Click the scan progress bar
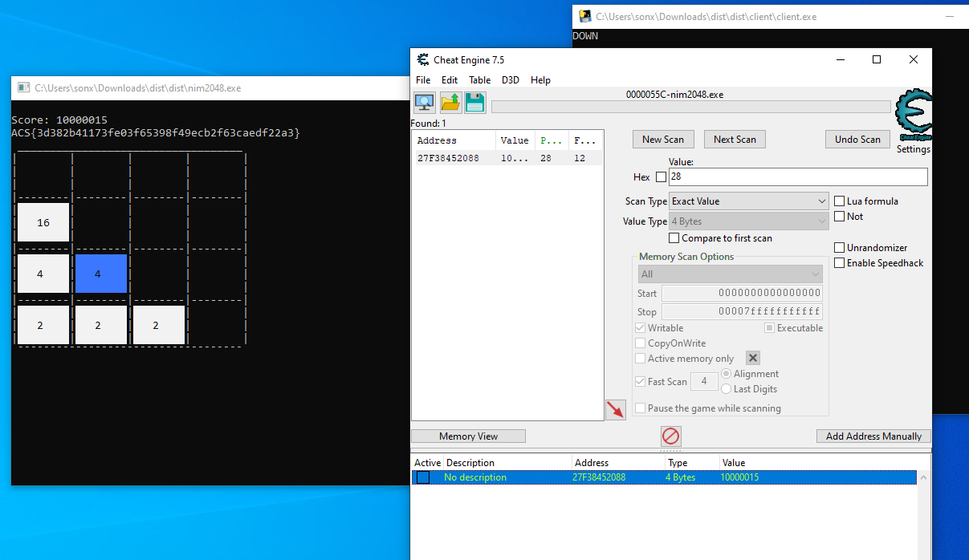 pos(691,107)
